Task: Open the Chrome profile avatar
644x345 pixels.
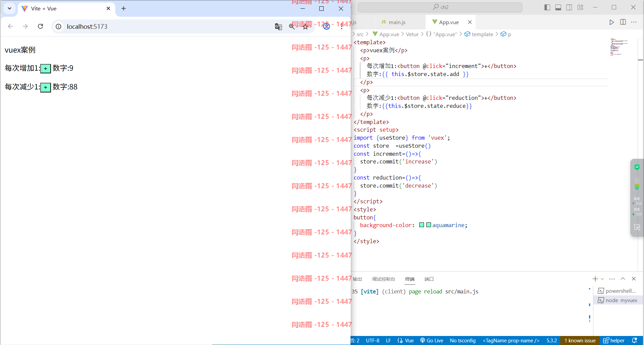Action: [x=326, y=26]
